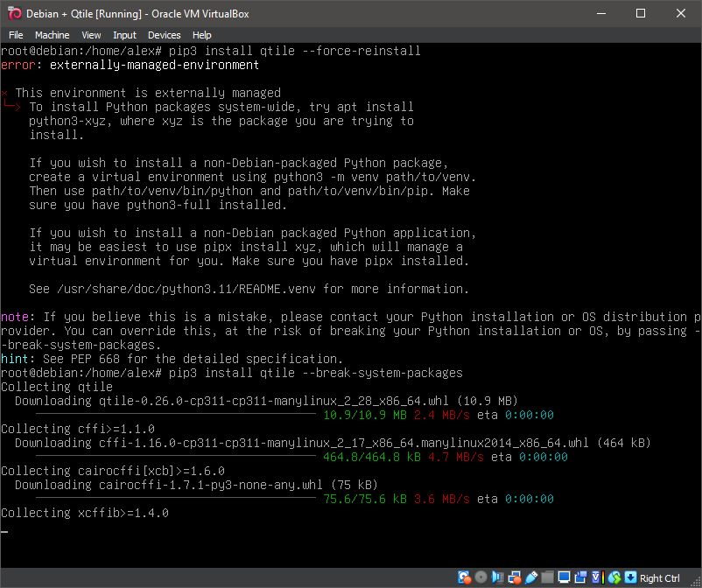Screen dimensions: 702x588
Task: Click the network adapter status icon
Action: [514, 577]
